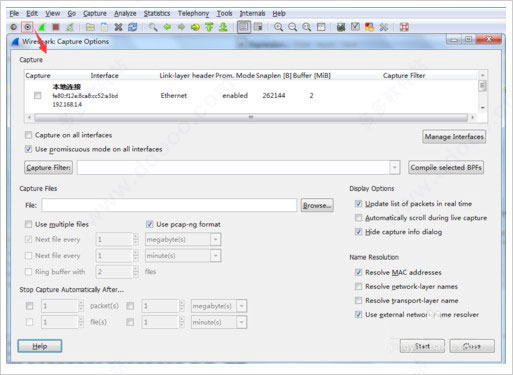Enable Resolve network-layer names
This screenshot has width=513, height=375.
click(x=358, y=286)
